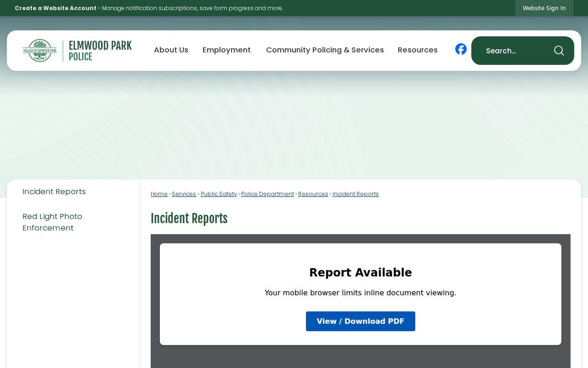Image resolution: width=588 pixels, height=368 pixels.
Task: Click Incident Reports breadcrumb link
Action: point(356,194)
